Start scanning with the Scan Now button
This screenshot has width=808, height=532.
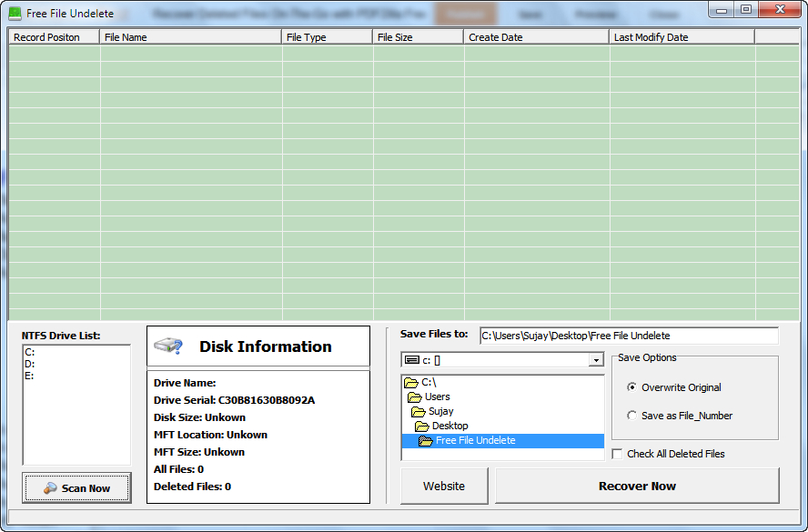(76, 487)
